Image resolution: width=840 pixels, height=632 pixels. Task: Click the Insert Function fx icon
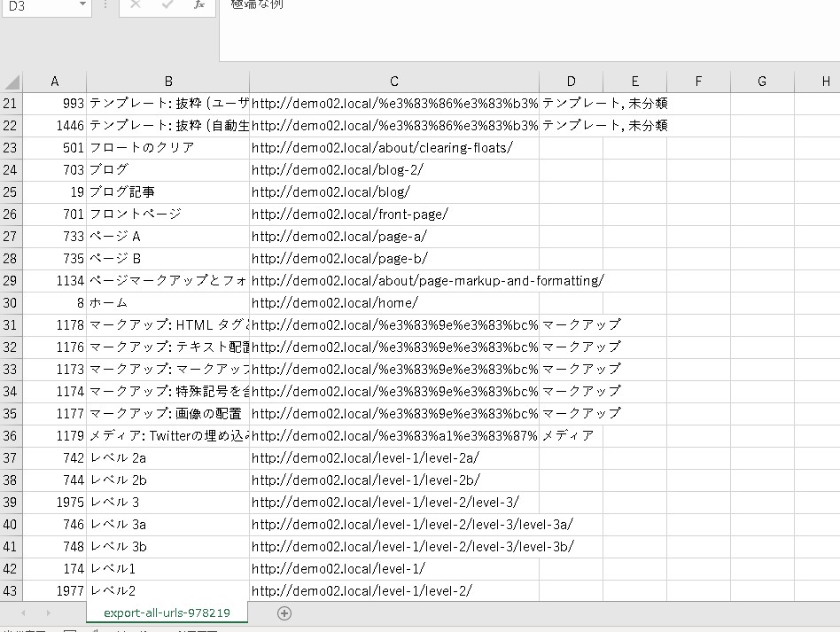[x=199, y=5]
